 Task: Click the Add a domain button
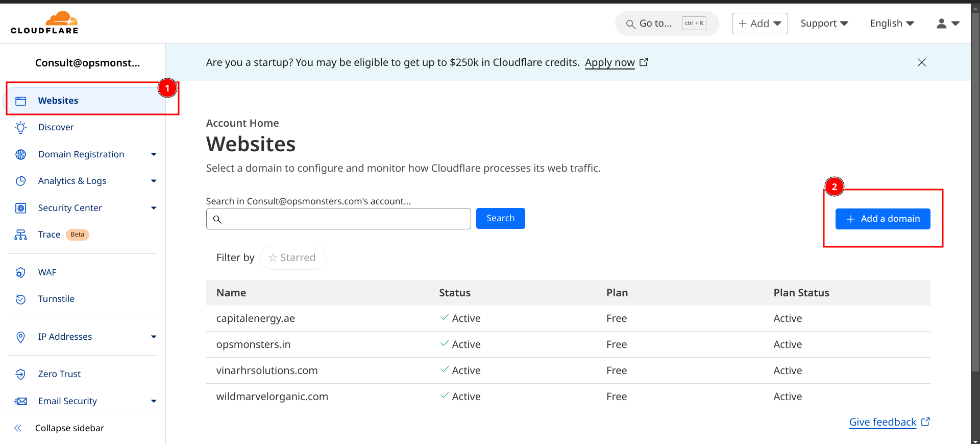coord(883,219)
